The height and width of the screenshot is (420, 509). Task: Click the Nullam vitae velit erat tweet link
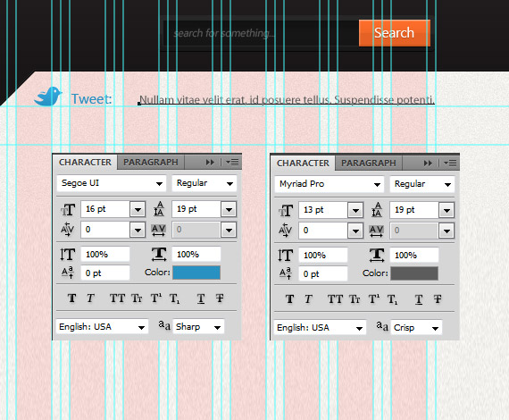[x=287, y=99]
